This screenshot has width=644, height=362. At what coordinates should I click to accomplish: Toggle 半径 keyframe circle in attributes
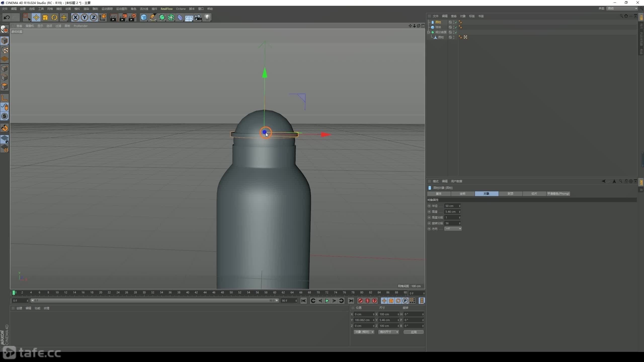pyautogui.click(x=429, y=206)
